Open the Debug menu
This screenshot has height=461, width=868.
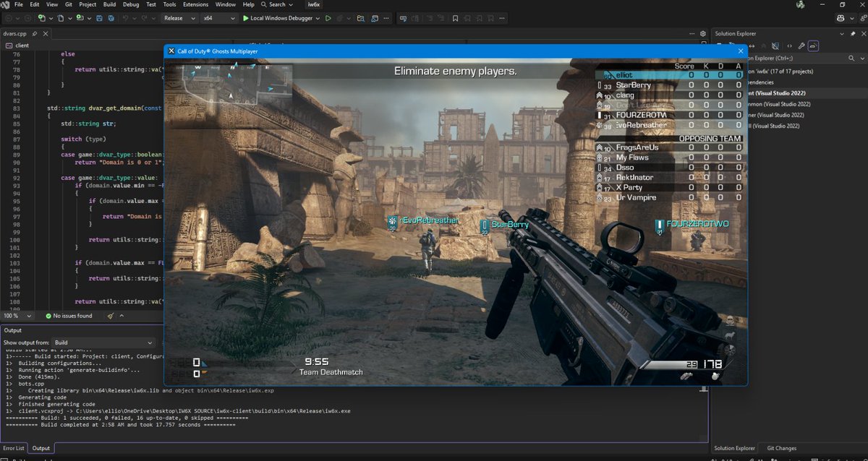(x=131, y=4)
